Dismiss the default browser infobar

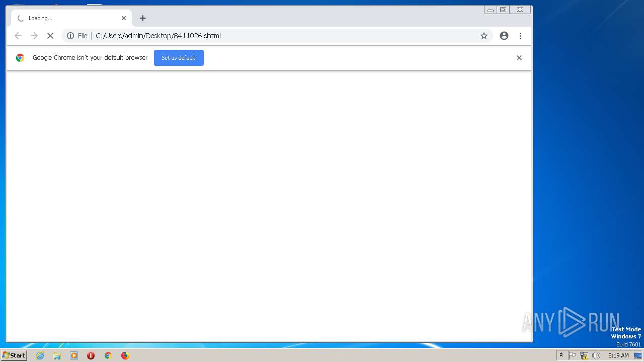click(x=519, y=58)
